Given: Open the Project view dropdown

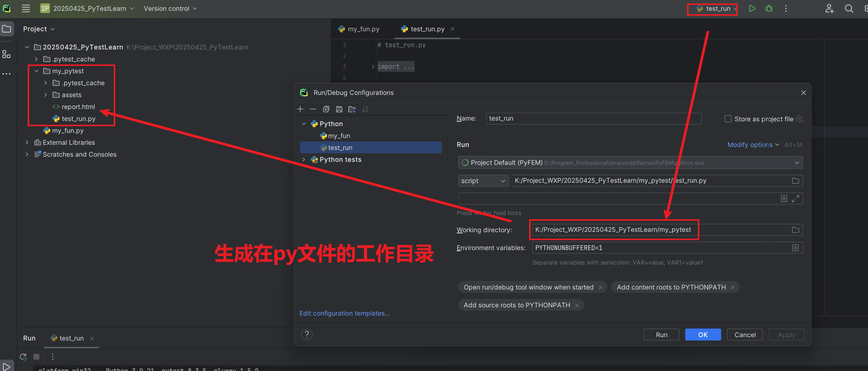Looking at the screenshot, I should pos(39,29).
